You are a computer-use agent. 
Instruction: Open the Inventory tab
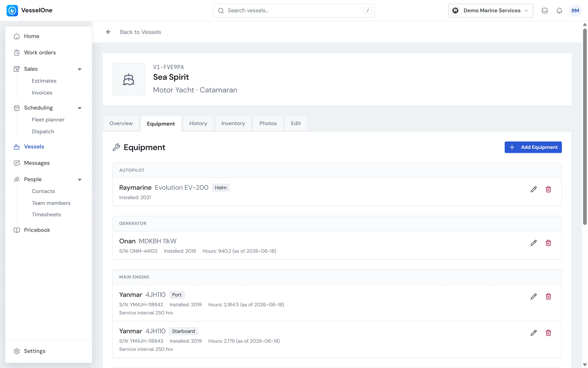[x=233, y=123]
